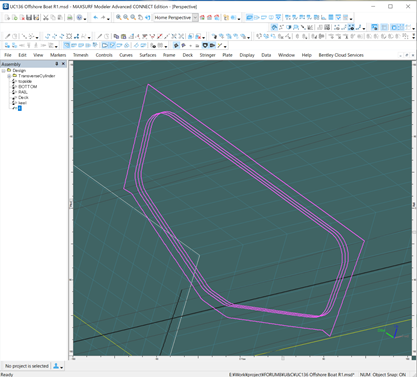Select the Deck surface in tree
This screenshot has width=417, height=377.
[23, 97]
